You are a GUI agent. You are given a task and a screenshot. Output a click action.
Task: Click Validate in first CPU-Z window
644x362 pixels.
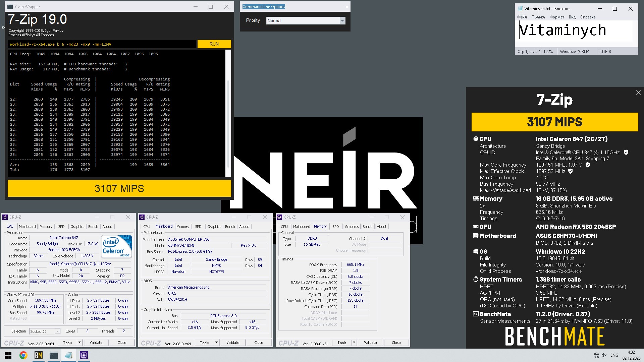pos(96,343)
